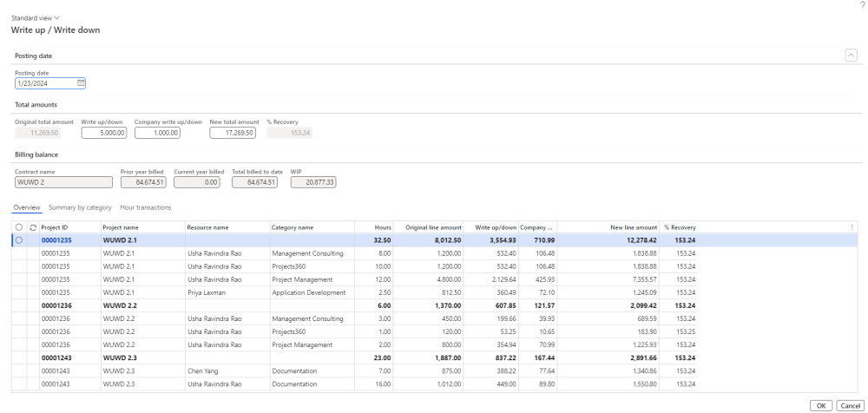Open the grid column options menu

point(852,227)
